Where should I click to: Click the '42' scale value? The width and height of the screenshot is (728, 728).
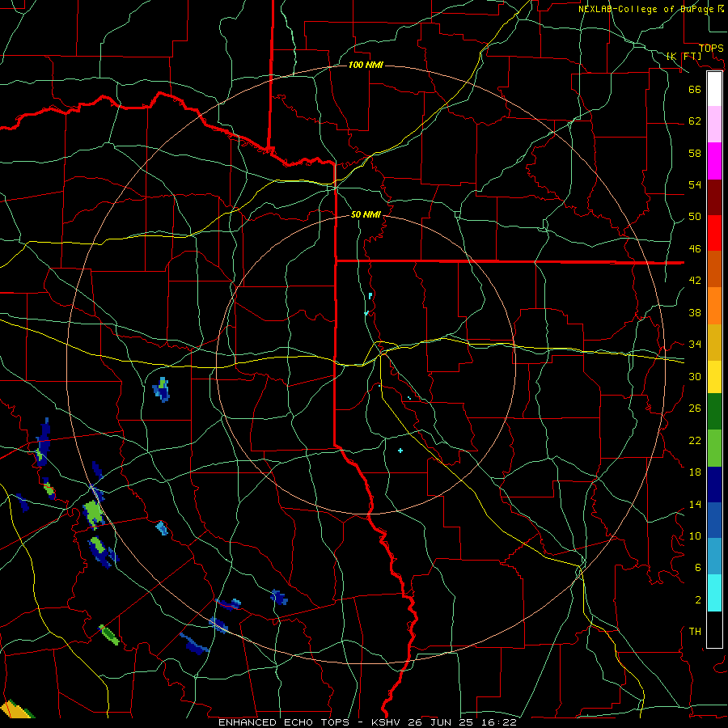pos(695,281)
